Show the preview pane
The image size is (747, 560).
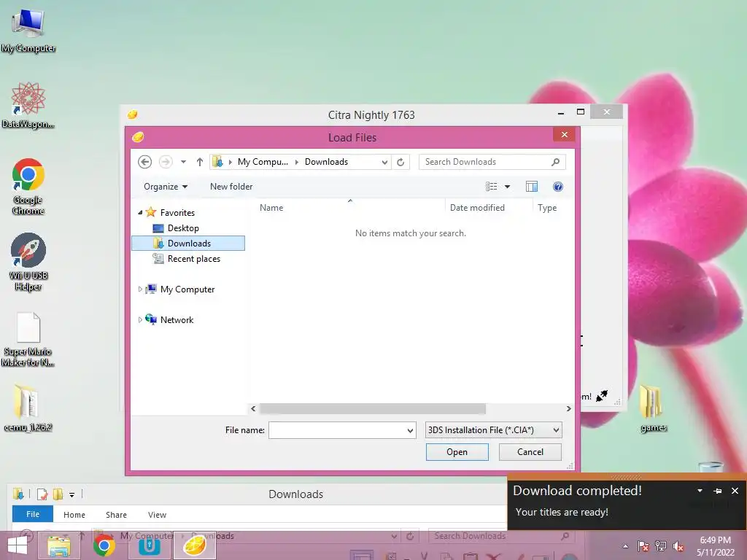[x=532, y=187]
